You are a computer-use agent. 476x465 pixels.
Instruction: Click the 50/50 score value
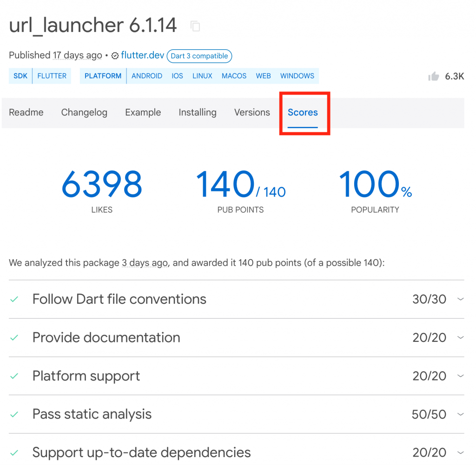click(x=429, y=414)
